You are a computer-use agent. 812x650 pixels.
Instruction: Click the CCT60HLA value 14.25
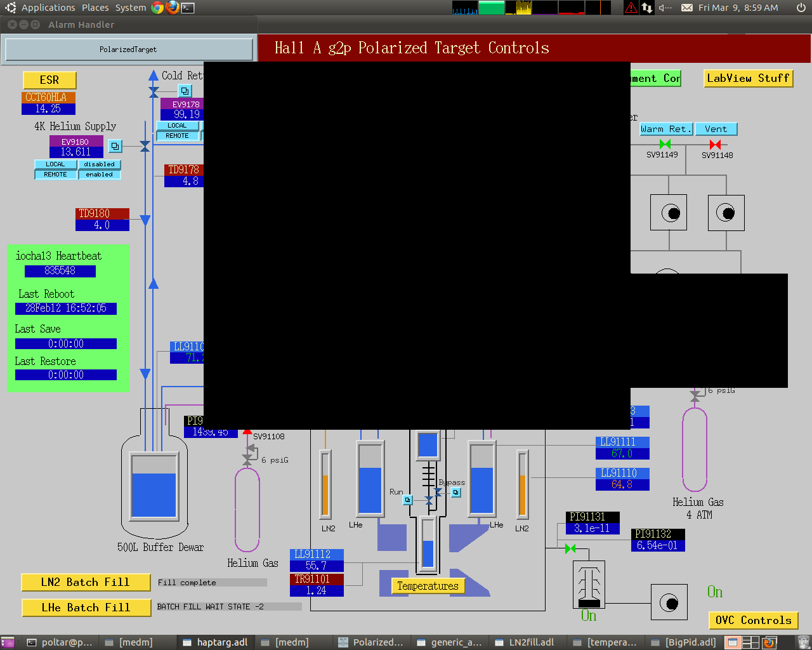(48, 109)
